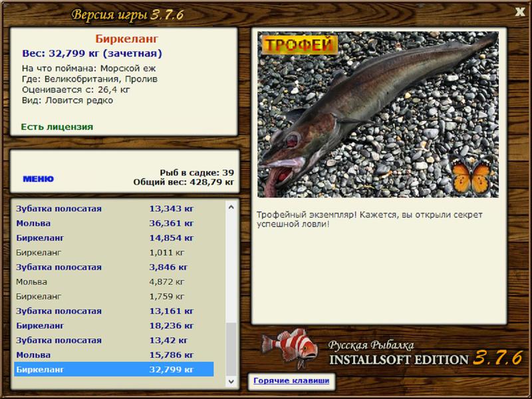Click the ТРОФЕЙ badge on fish photo

(300, 45)
